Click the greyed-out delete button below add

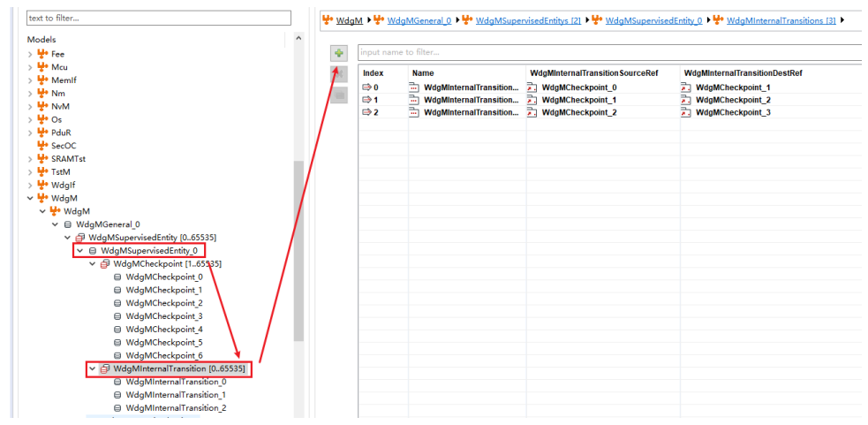point(338,74)
